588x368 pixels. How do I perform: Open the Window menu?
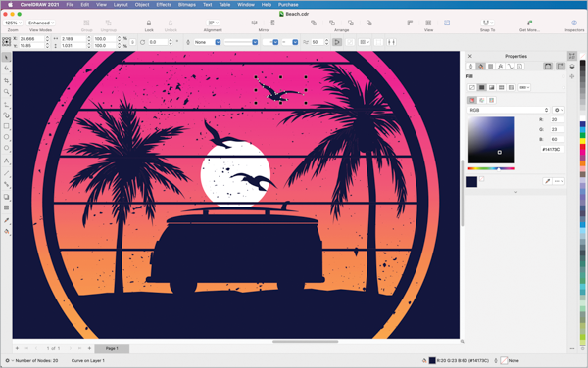point(246,5)
